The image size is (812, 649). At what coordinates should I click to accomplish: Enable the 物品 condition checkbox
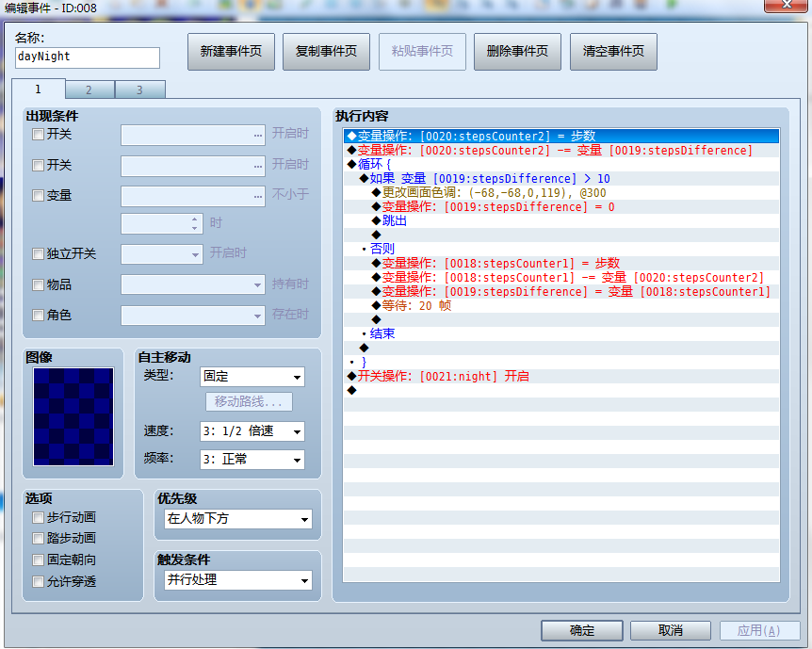38,284
